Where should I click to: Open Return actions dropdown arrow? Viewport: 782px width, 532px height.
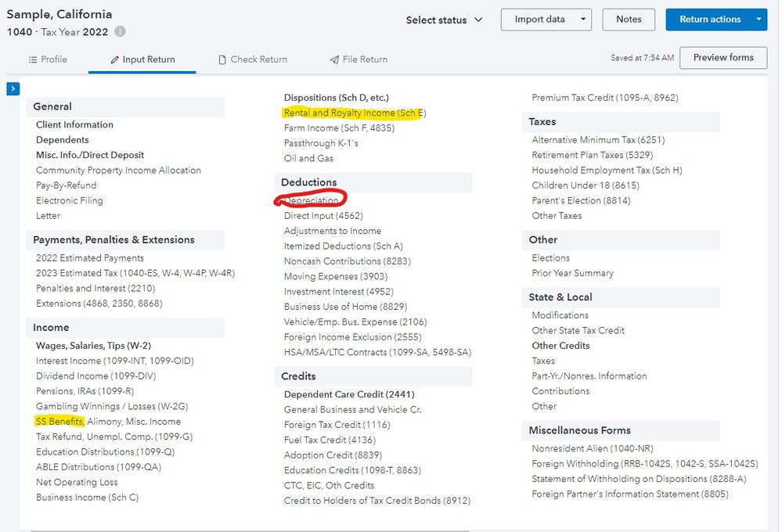click(x=758, y=20)
